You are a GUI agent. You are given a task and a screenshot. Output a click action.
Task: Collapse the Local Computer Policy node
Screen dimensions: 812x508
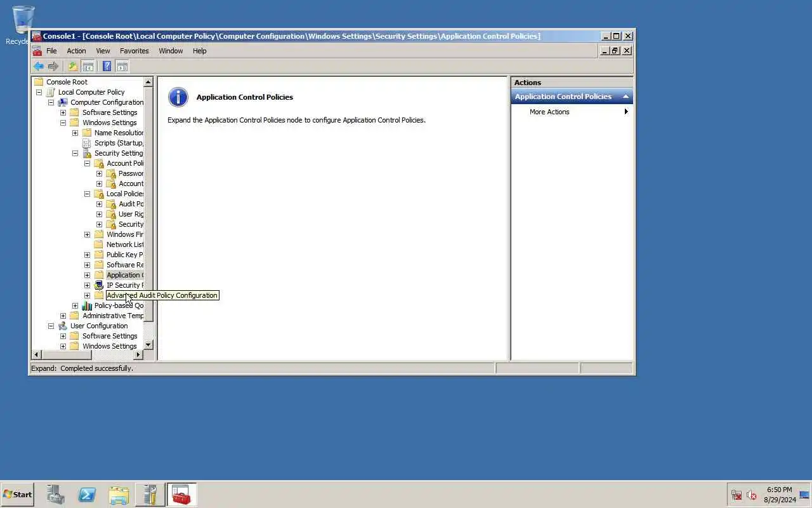39,92
